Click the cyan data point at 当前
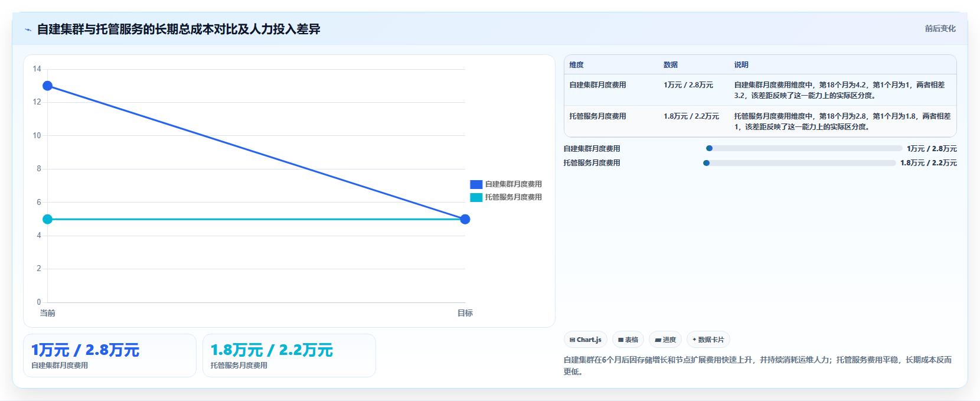980x401 pixels. coord(48,219)
